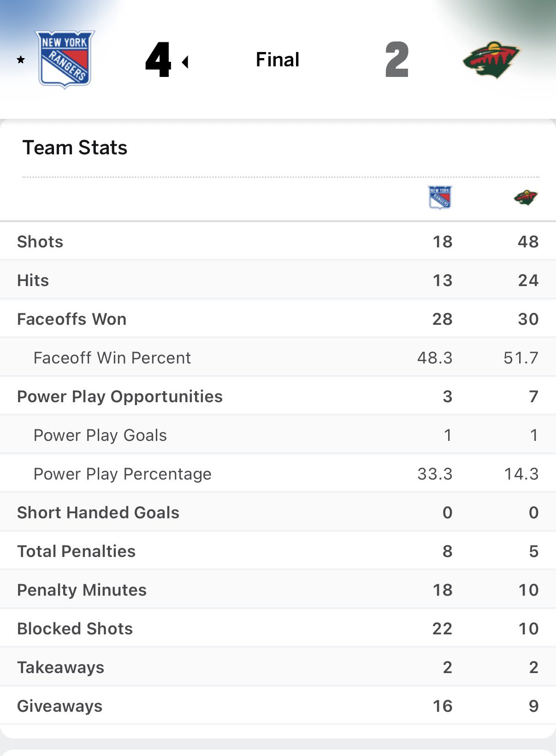This screenshot has height=756, width=556.
Task: Tap the Final game status label
Action: click(278, 60)
